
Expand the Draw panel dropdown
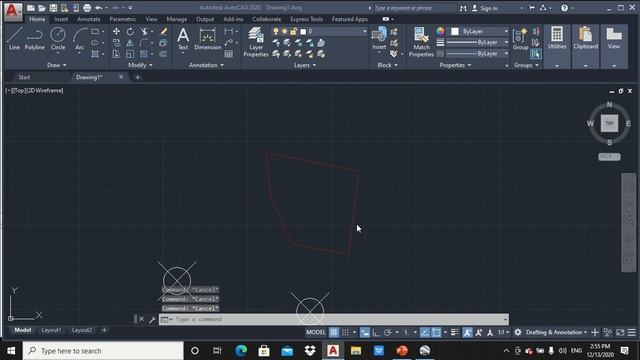click(x=56, y=65)
